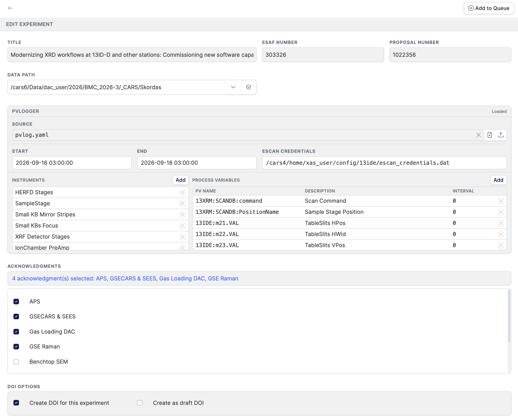This screenshot has height=420, width=518.
Task: Add a new instrument
Action: (x=180, y=180)
